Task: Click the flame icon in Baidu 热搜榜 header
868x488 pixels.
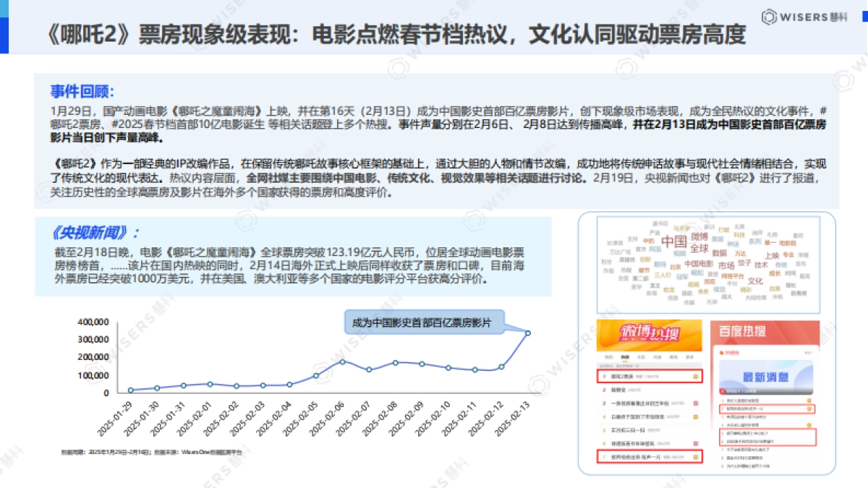Action: point(721,352)
